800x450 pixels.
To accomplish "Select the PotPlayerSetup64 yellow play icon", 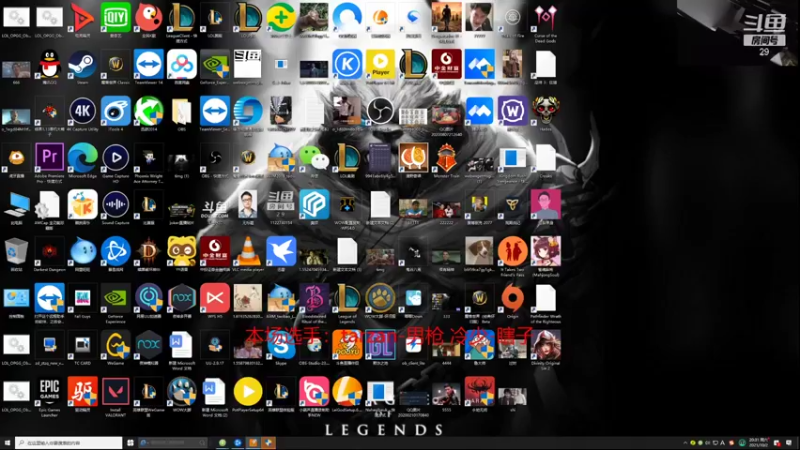I will click(247, 392).
